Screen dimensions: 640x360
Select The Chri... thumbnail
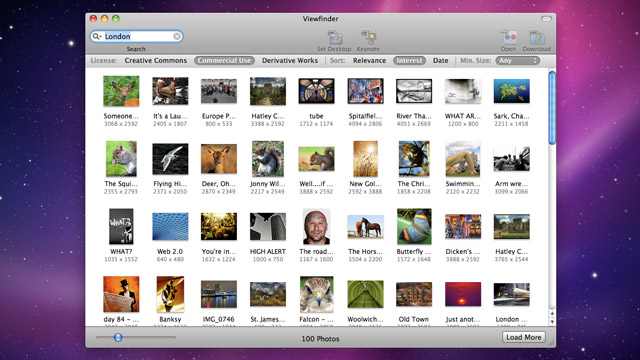coord(414,159)
